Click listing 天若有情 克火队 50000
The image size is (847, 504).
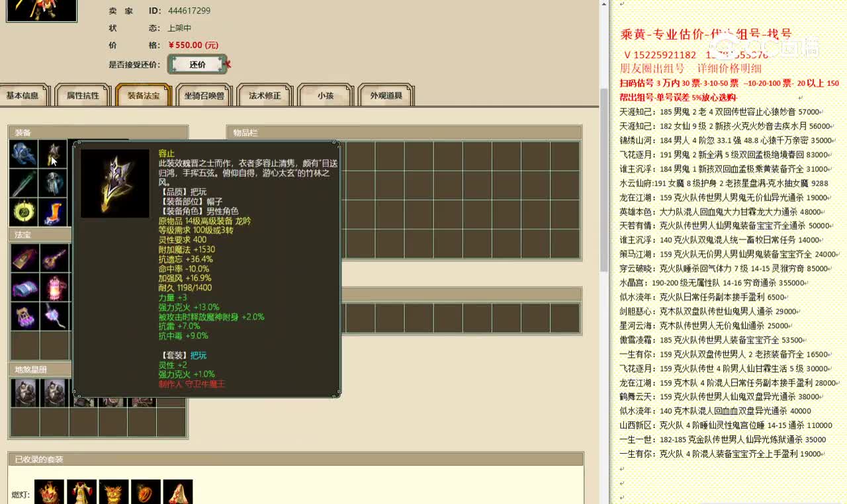pos(728,226)
